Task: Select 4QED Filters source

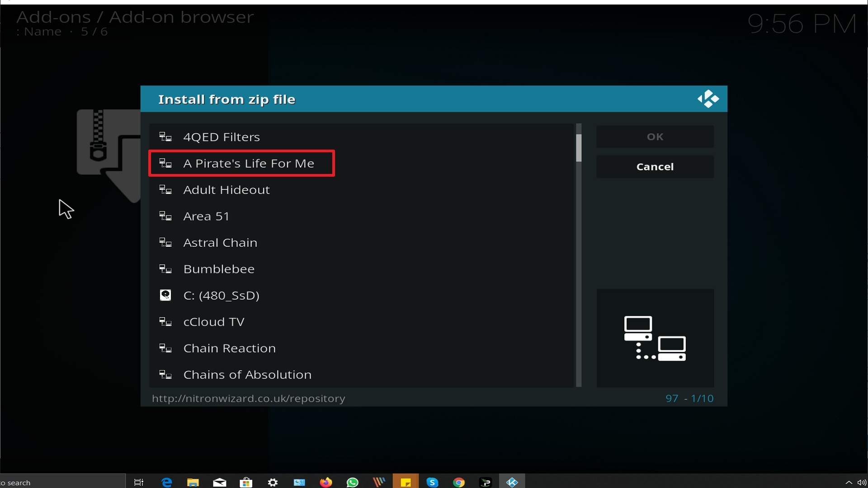Action: coord(362,137)
